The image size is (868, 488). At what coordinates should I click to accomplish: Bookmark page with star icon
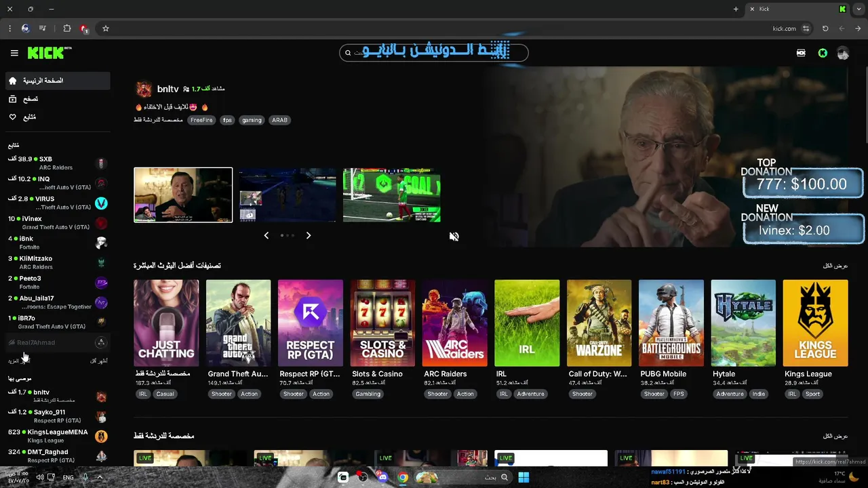coord(106,28)
